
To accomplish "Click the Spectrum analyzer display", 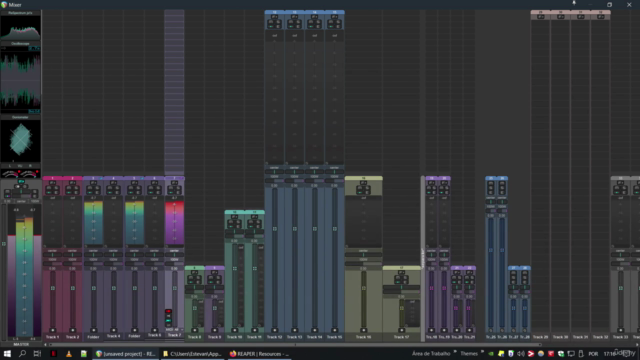I will coord(20,28).
